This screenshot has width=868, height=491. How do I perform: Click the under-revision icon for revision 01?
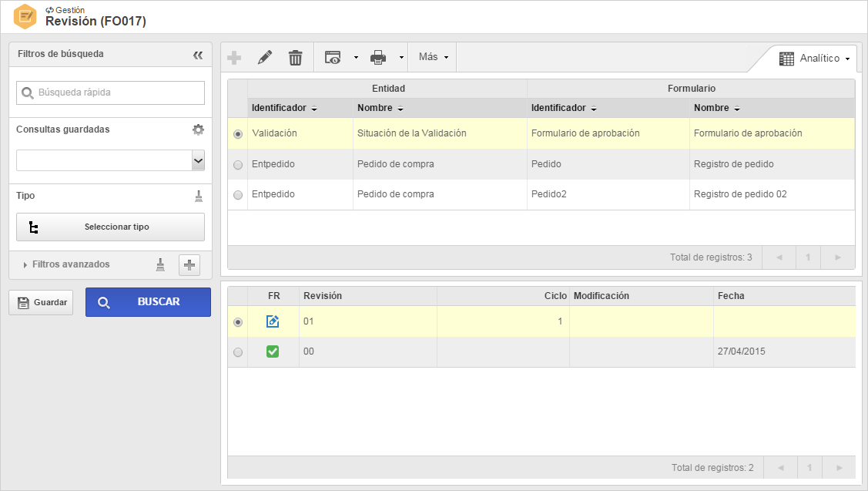point(273,321)
